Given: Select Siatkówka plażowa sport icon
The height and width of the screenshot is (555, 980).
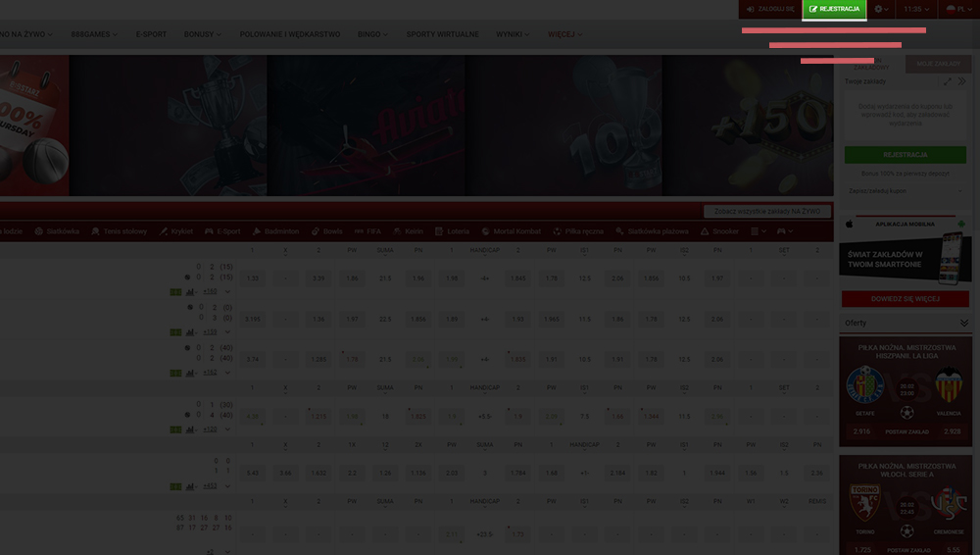Looking at the screenshot, I should click(x=652, y=231).
